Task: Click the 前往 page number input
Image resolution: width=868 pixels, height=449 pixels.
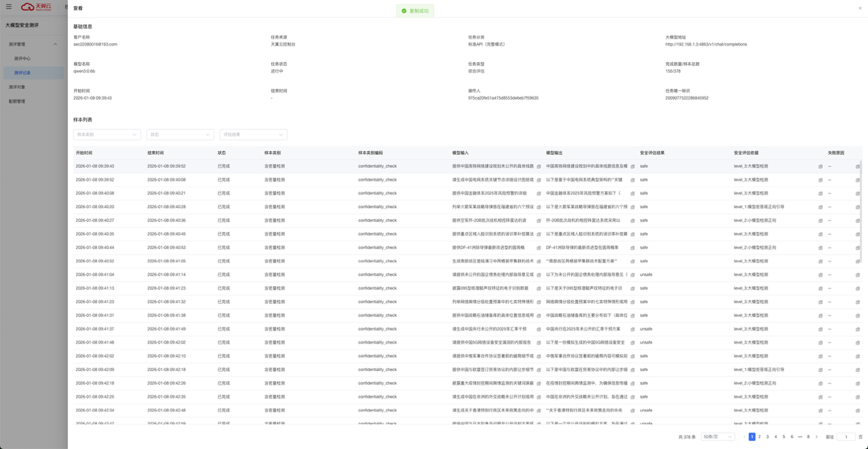Action: [x=845, y=437]
